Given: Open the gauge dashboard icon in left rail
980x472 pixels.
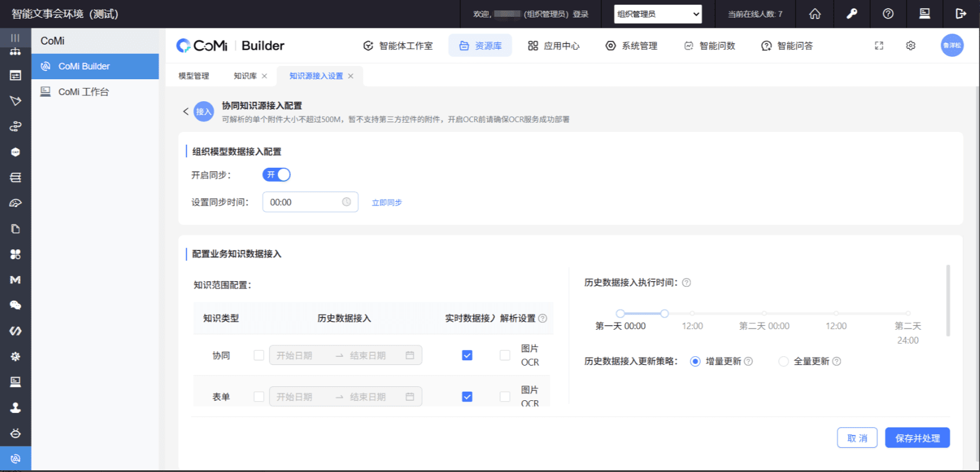Looking at the screenshot, I should point(16,203).
